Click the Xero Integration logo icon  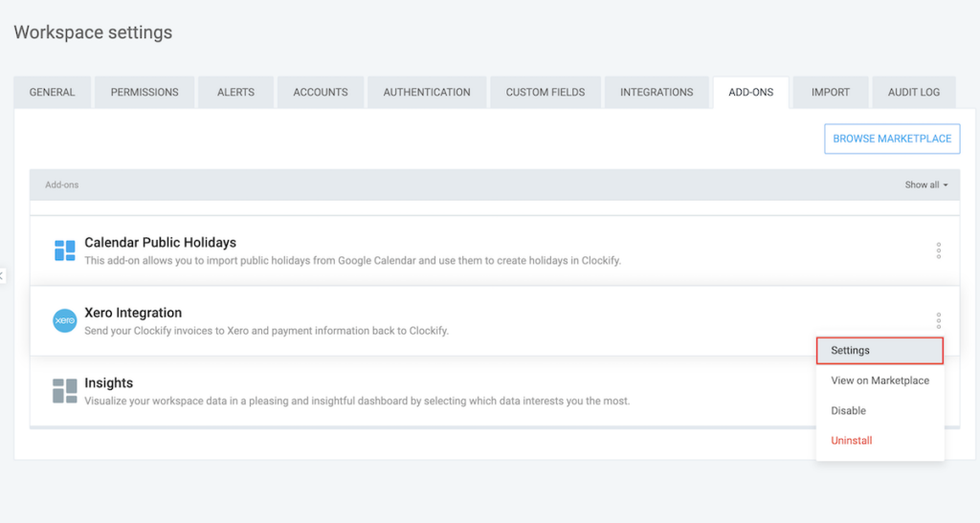click(x=64, y=321)
